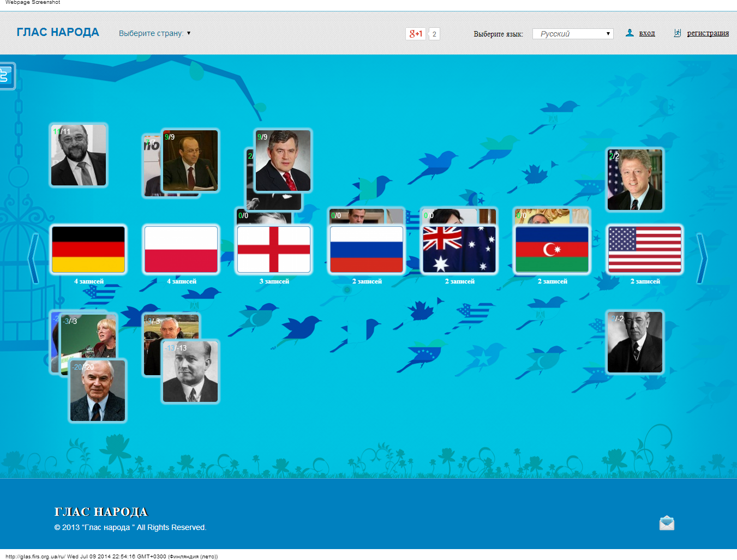The height and width of the screenshot is (560, 737).
Task: Select the Russian flag
Action: coord(367,249)
